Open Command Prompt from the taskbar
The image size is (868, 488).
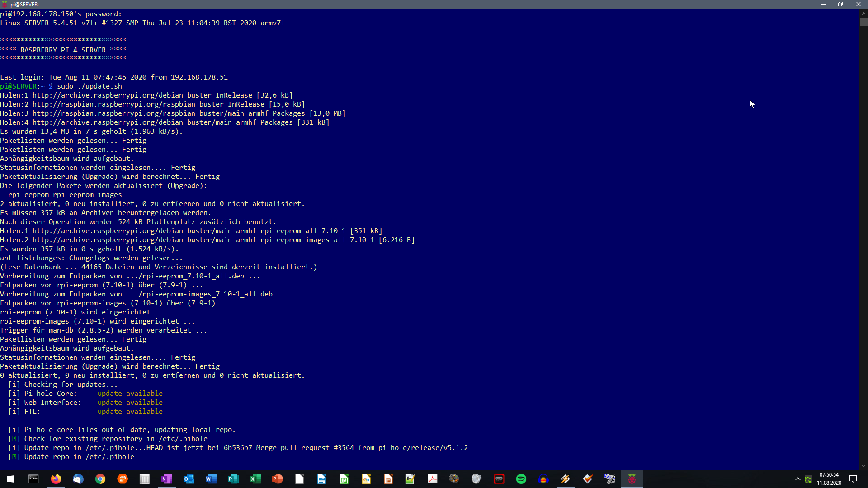coord(33,479)
